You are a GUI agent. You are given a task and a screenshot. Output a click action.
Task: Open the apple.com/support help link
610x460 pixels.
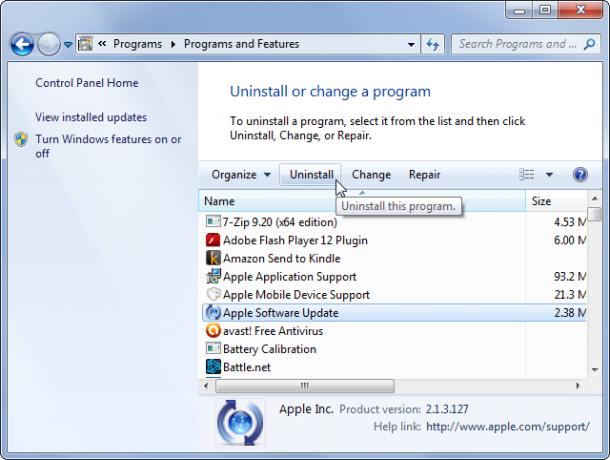click(x=508, y=427)
